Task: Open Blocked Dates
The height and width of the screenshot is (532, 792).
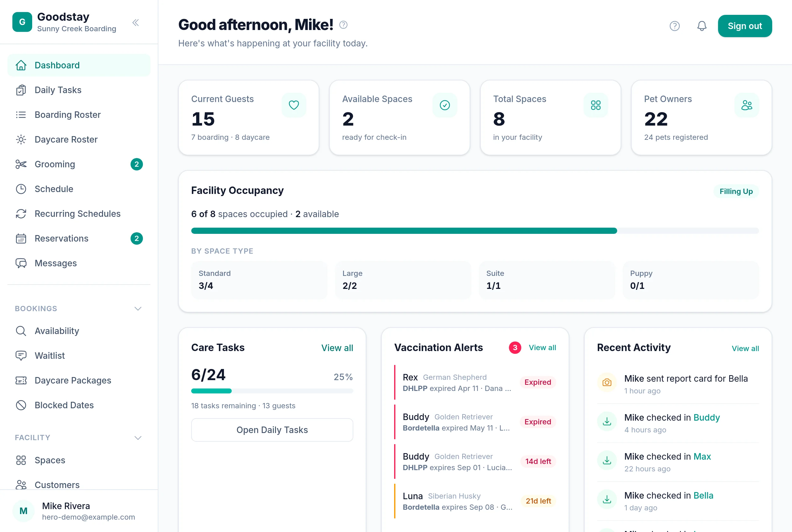Action: pos(79,405)
